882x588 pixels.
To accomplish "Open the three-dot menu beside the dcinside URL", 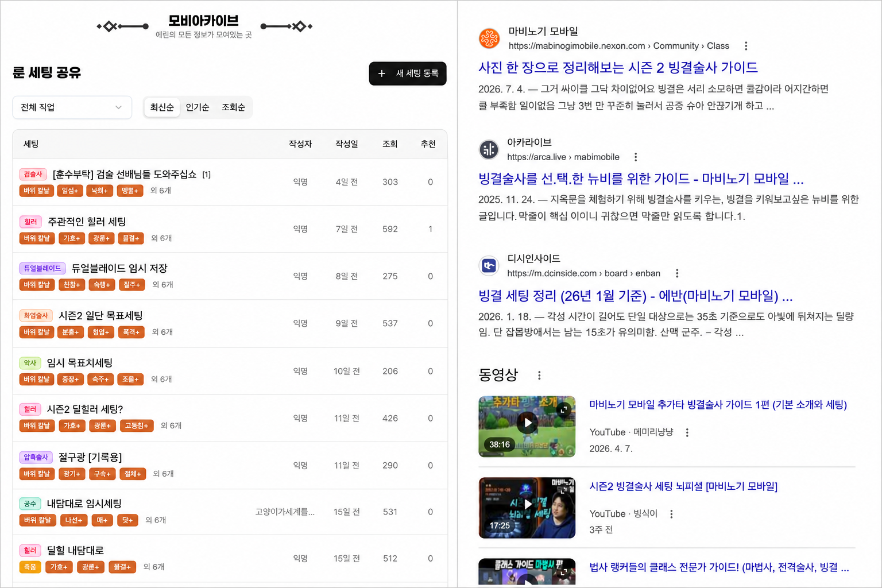I will 677,273.
